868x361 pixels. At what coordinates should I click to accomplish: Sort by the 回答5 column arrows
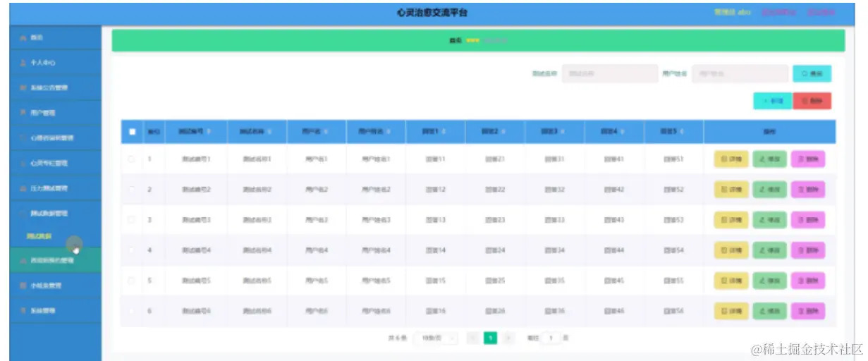click(x=681, y=131)
